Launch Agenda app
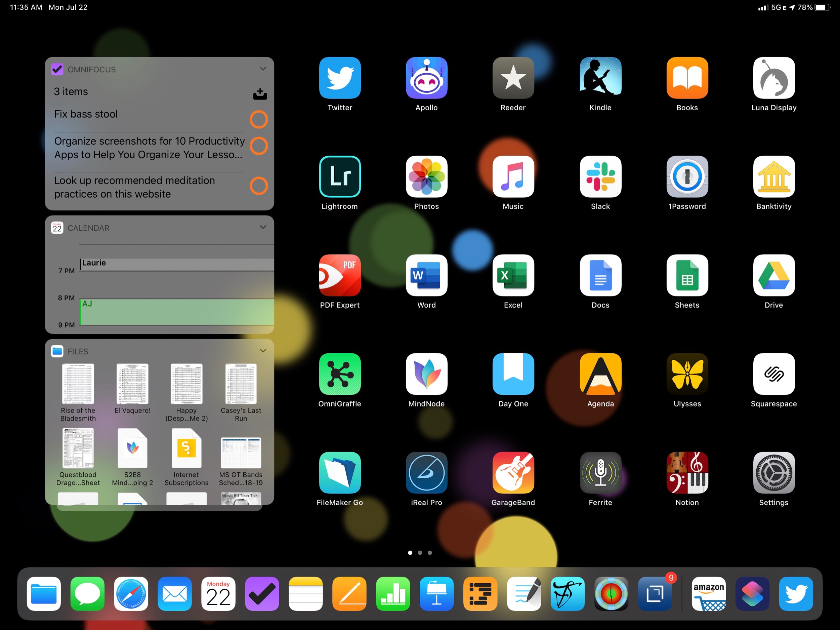The height and width of the screenshot is (630, 840). point(600,374)
